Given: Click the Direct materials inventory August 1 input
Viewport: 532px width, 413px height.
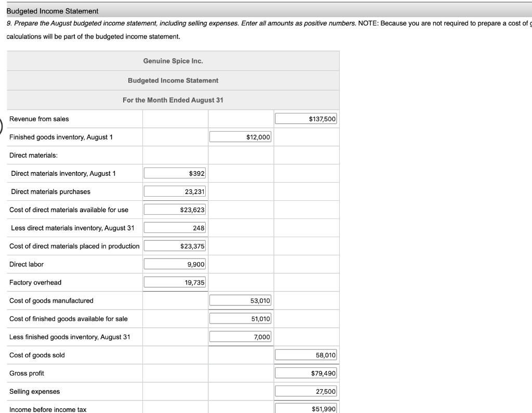Looking at the screenshot, I should tap(175, 173).
